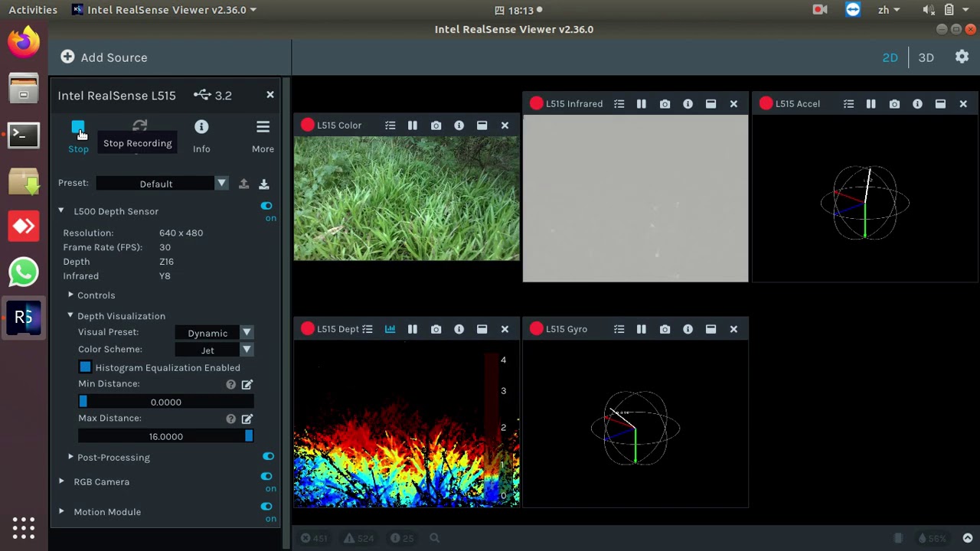Viewport: 980px width, 551px height.
Task: Open metadata list on L515 Accel stream
Action: [848, 104]
